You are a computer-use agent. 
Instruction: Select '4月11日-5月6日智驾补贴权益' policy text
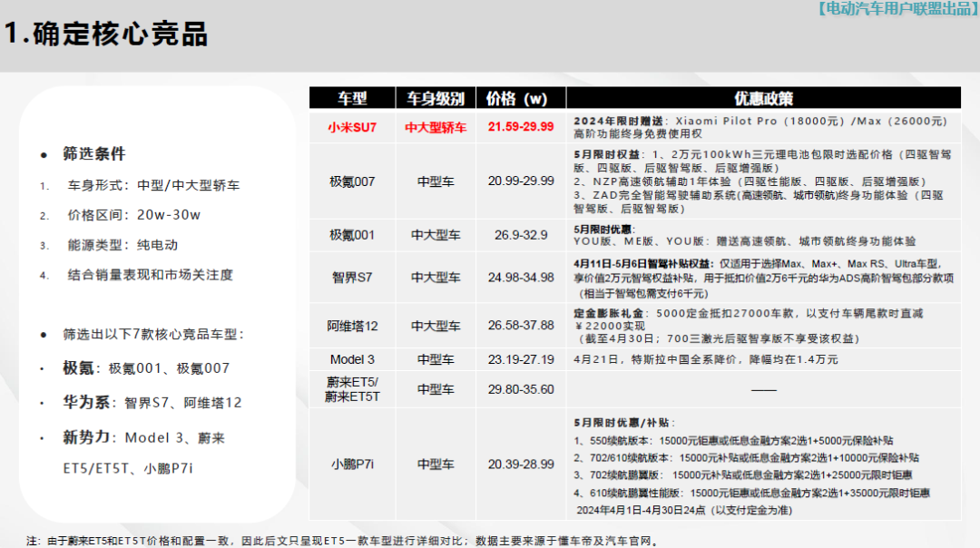(x=763, y=278)
